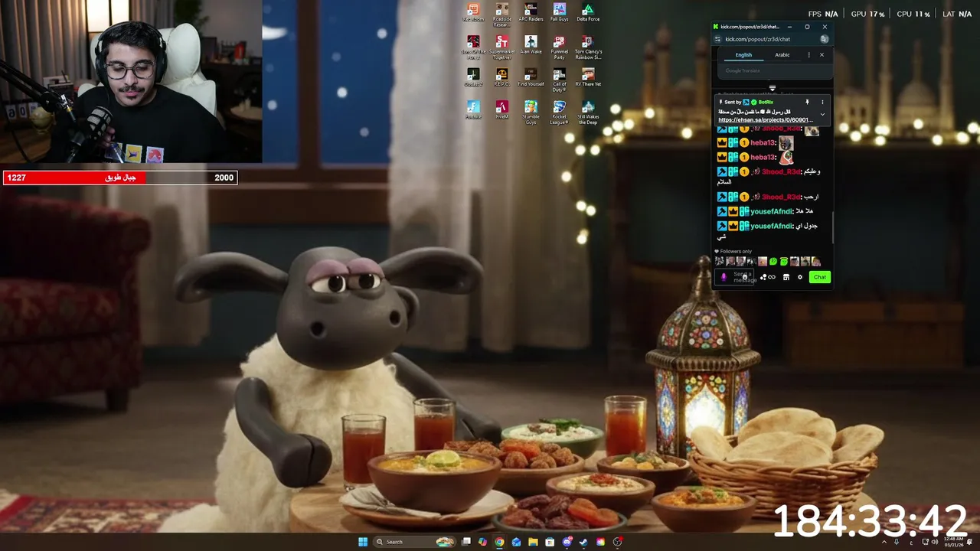Screen dimensions: 980x551
Task: Open the chat shop icon
Action: 786,277
